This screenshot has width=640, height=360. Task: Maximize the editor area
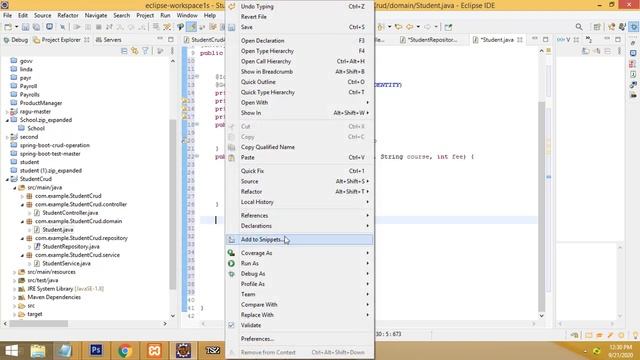[x=545, y=40]
